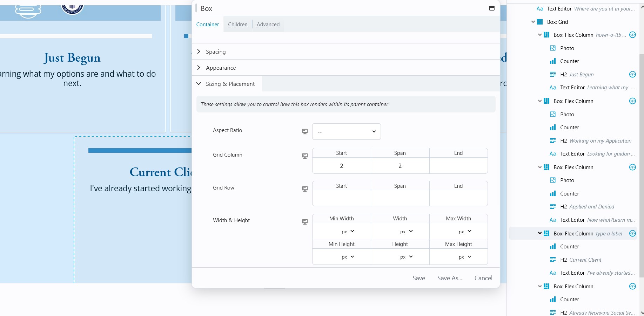This screenshot has height=316, width=644.
Task: Click the responsive device icon for Width & Height
Action: [305, 222]
